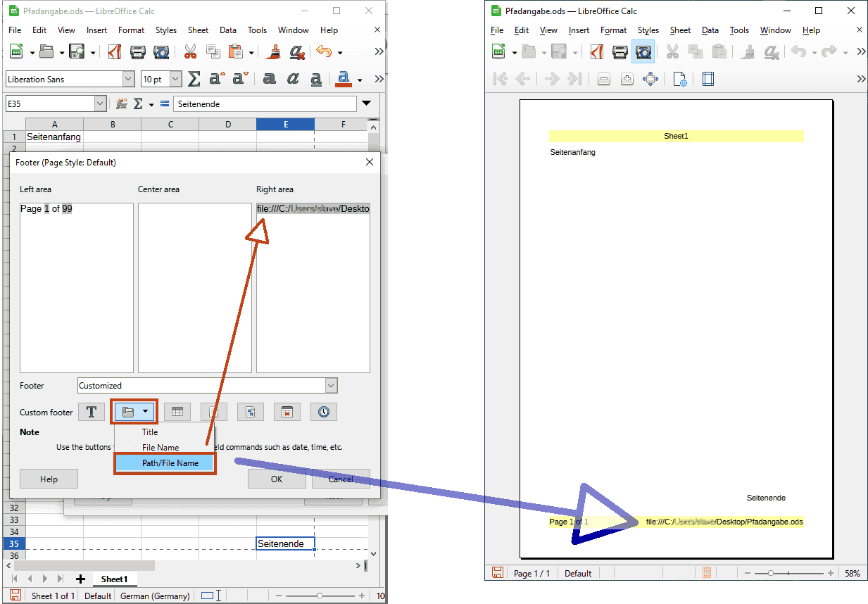Toggle Print Preview in left Calc window toolbar

[161, 51]
